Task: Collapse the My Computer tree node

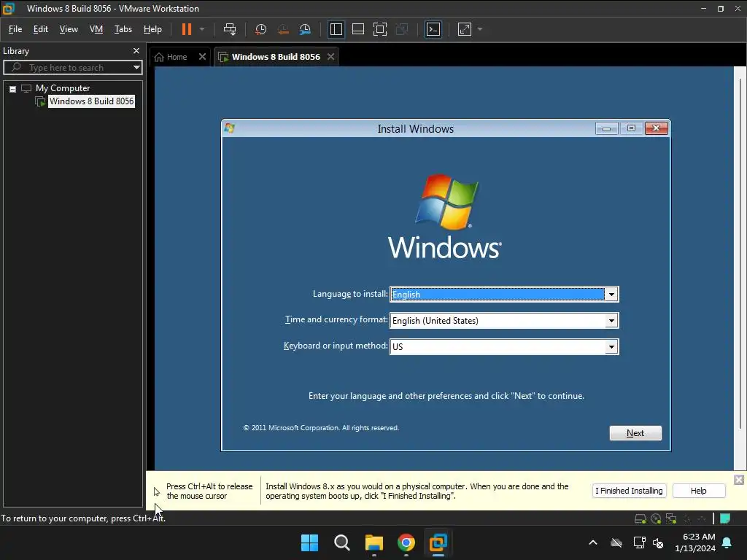Action: coord(13,88)
